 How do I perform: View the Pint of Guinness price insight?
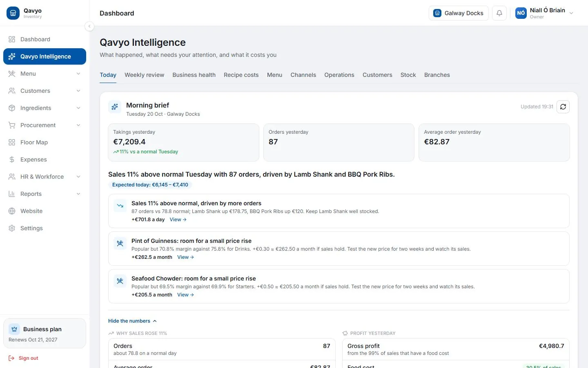[186, 257]
